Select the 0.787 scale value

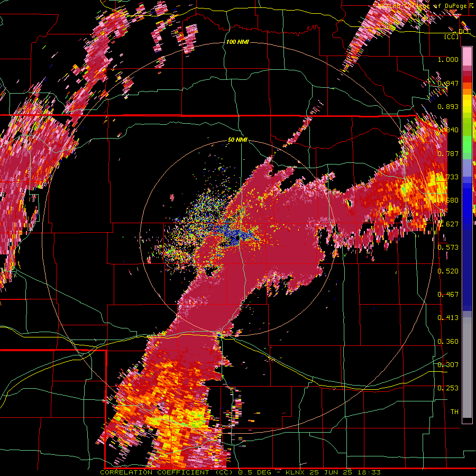click(x=448, y=153)
